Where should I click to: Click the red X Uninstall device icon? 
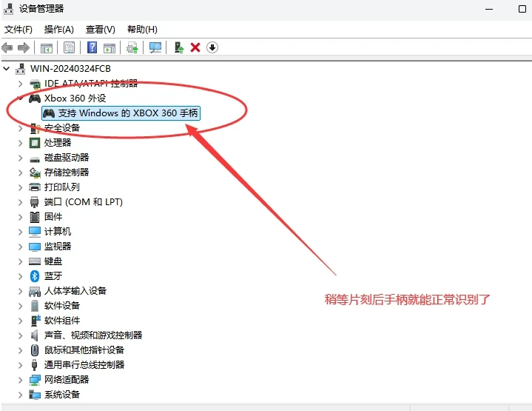pos(195,47)
